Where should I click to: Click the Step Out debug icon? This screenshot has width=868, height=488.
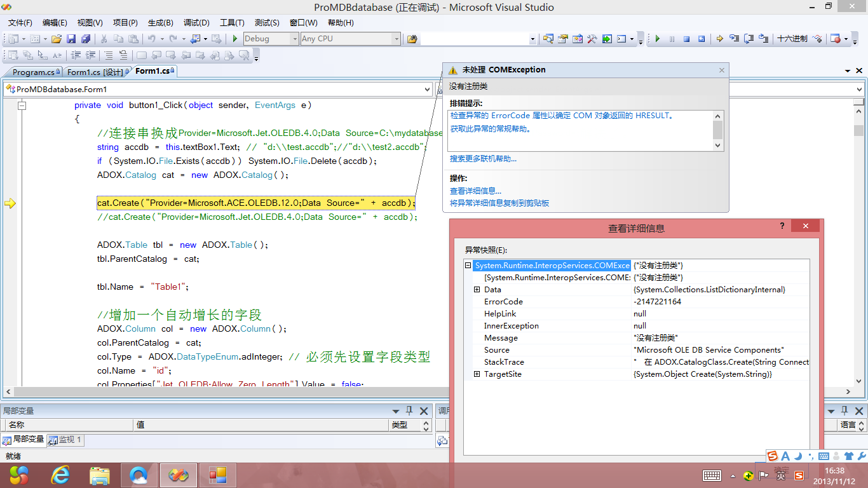pyautogui.click(x=763, y=39)
